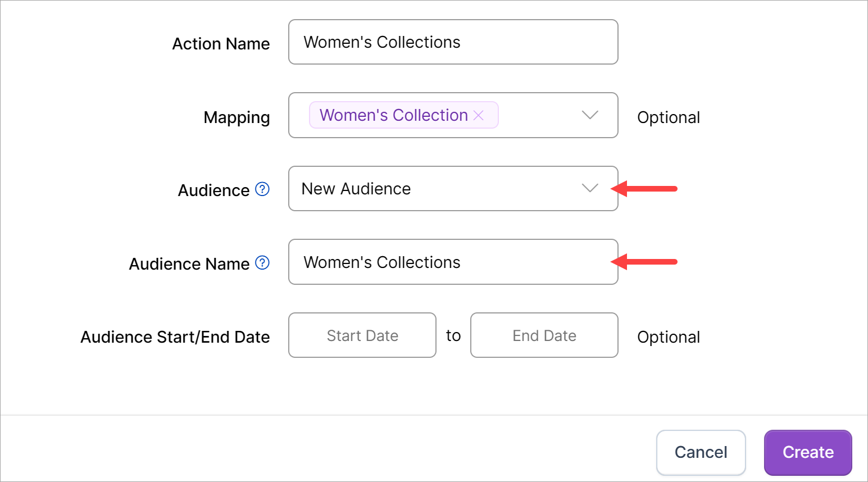Expand the Audience dropdown chevron

(589, 188)
